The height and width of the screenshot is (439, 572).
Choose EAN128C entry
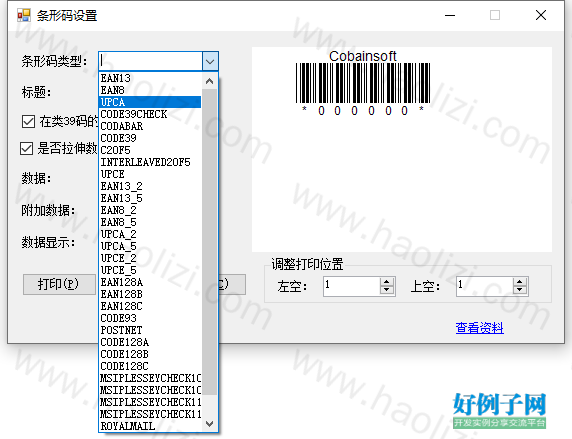(x=150, y=307)
